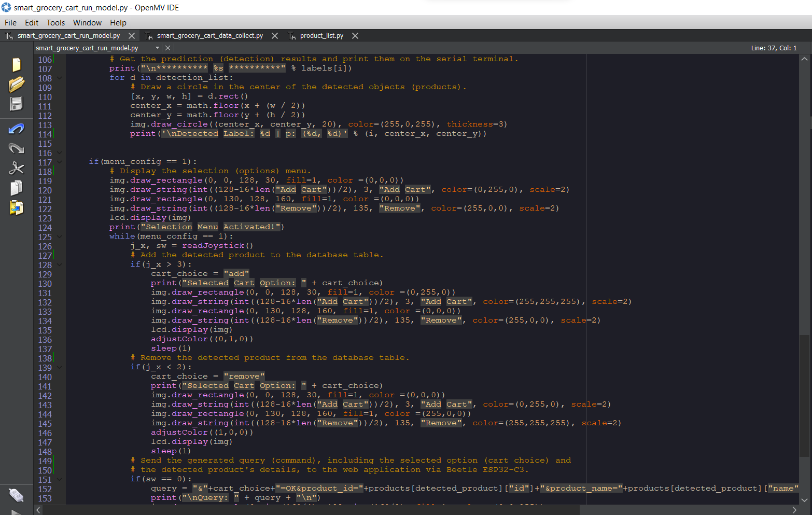Save the script via the Save icon
The height and width of the screenshot is (515, 812).
pyautogui.click(x=16, y=104)
